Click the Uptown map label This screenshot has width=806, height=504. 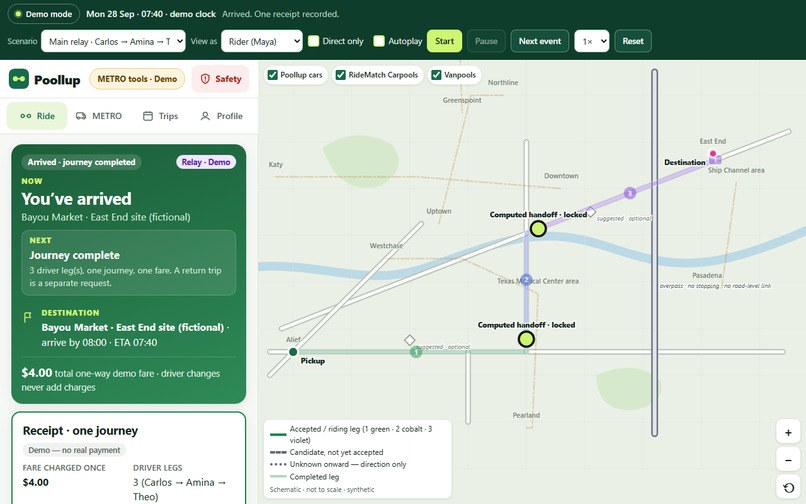(x=438, y=211)
